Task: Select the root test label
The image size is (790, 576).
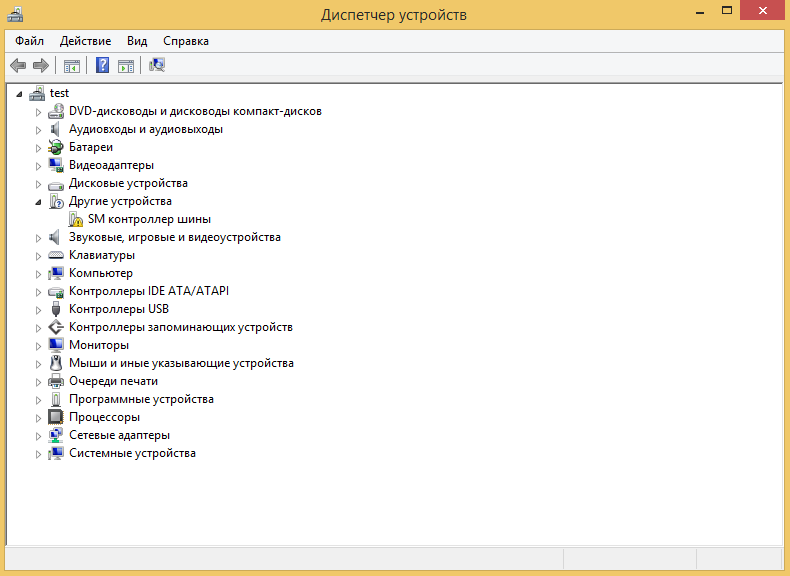Action: [59, 93]
